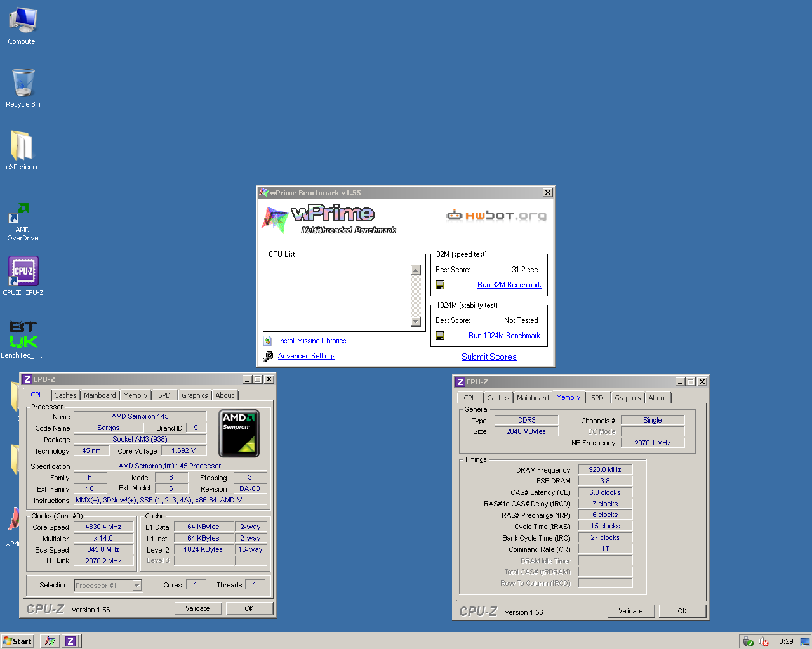Select Graphics tab in right CPU-Z window
The image size is (812, 649).
pos(628,398)
